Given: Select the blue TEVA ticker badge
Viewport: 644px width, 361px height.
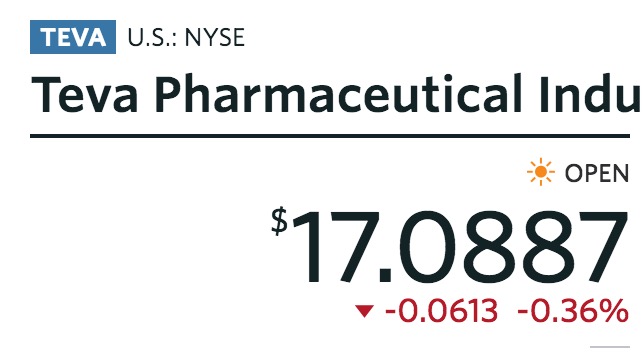Looking at the screenshot, I should [73, 37].
